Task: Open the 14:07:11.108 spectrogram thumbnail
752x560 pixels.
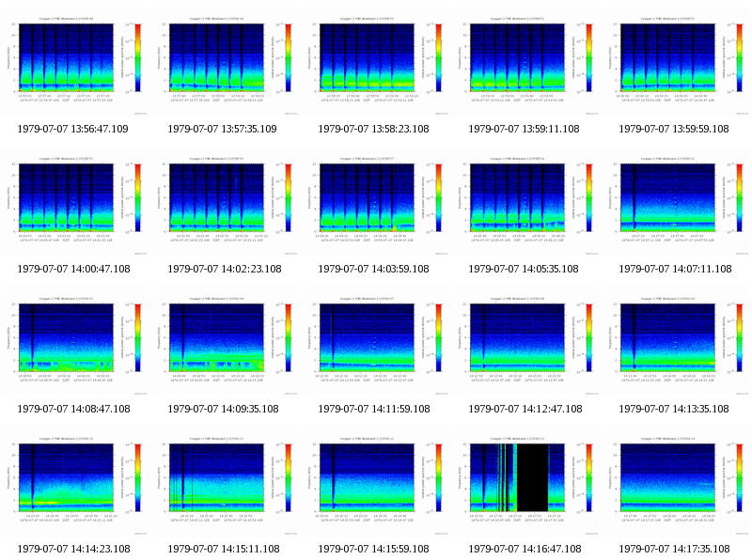Action: (x=676, y=201)
